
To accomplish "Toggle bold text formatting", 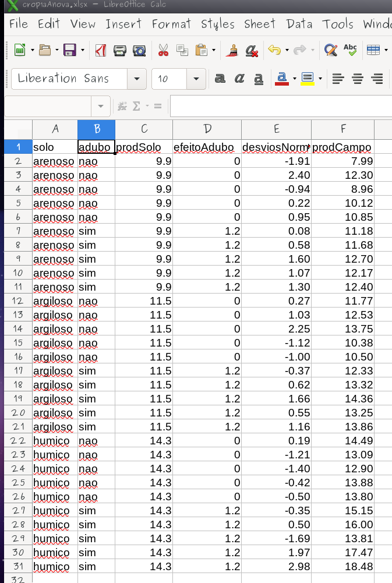I will coord(220,79).
